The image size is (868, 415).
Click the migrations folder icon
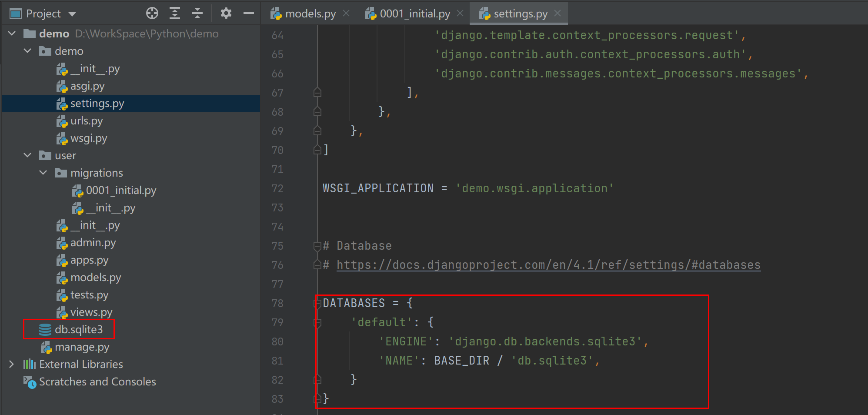(61, 173)
